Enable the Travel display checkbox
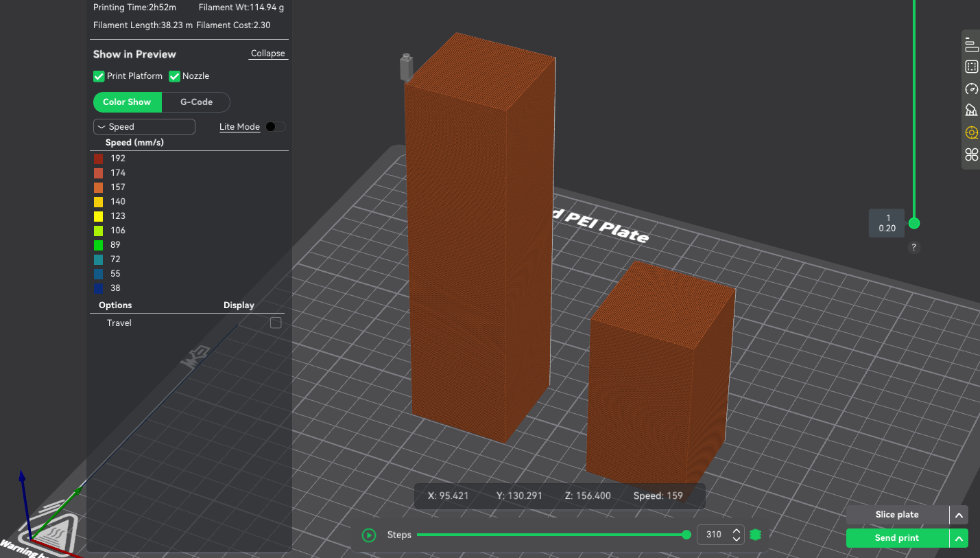This screenshot has height=558, width=980. 276,323
